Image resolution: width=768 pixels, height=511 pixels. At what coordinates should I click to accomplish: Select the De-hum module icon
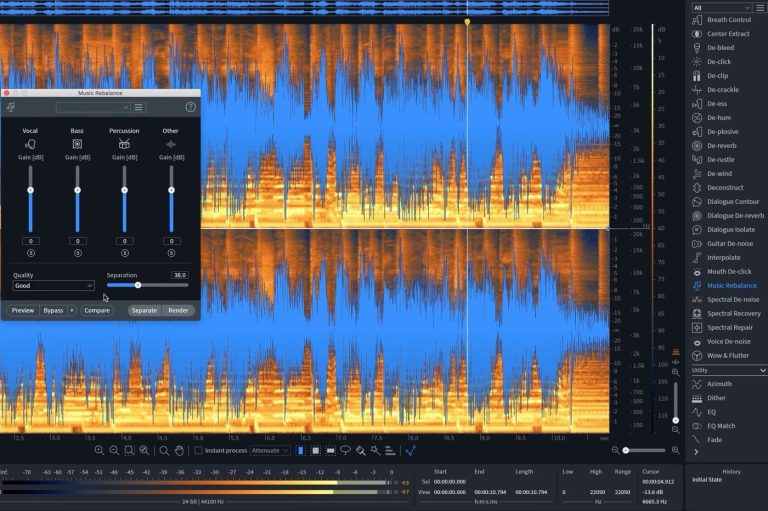[697, 118]
